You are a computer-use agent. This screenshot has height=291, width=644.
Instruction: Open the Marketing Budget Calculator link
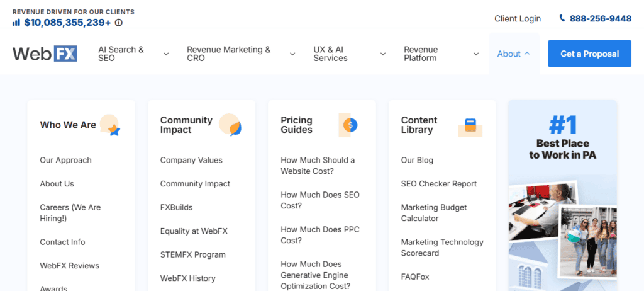pos(434,213)
